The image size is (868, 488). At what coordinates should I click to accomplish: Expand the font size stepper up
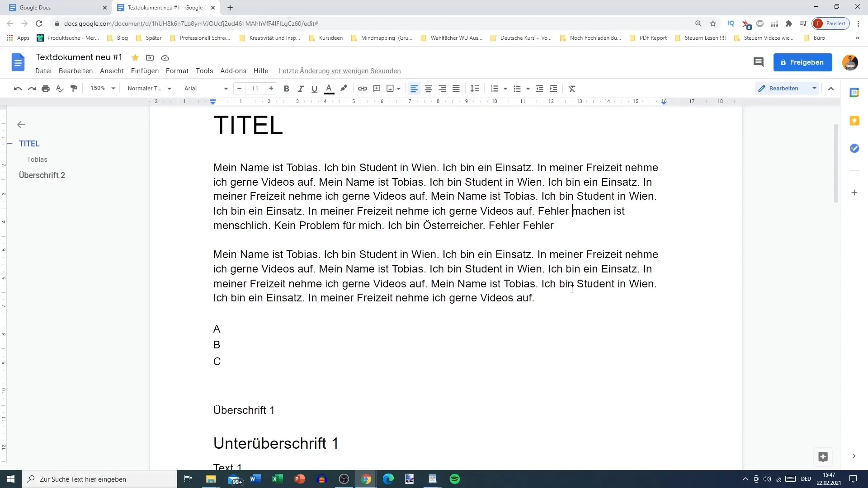click(x=271, y=88)
